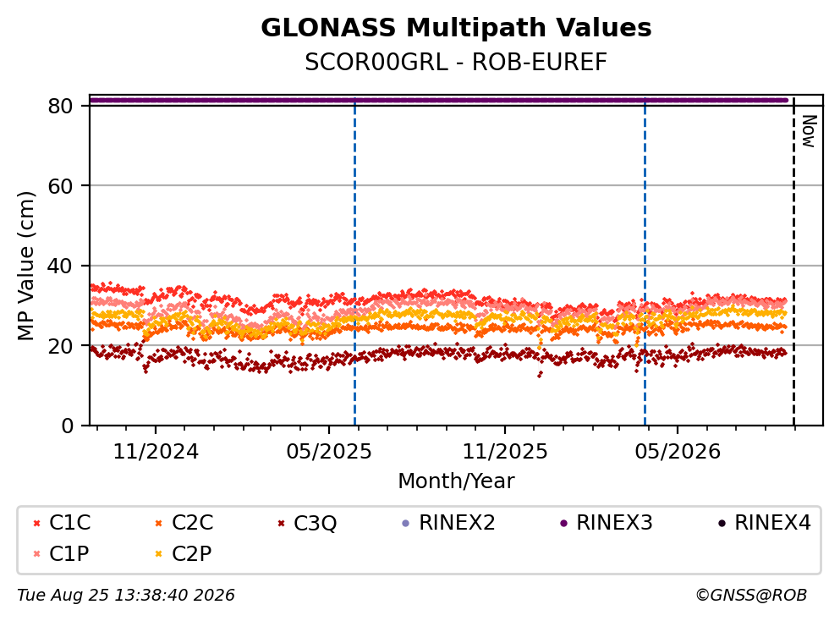Viewport: 840px width, 621px height.
Task: Click the C1C legend marker
Action: pos(36,524)
